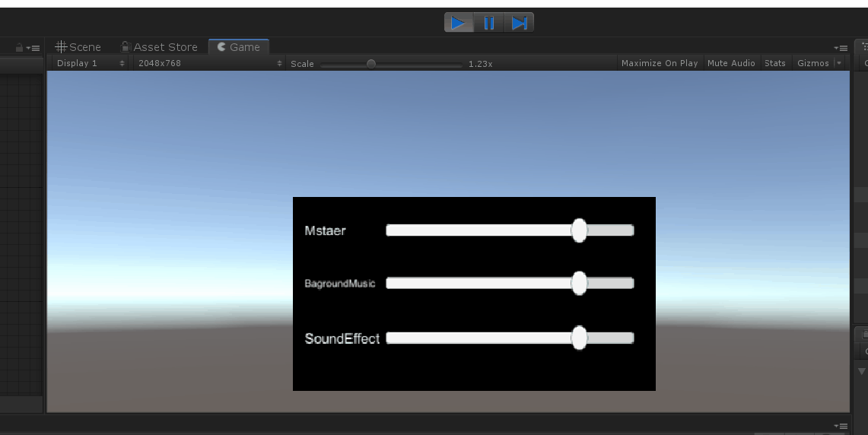Click the Play button
Screen dimensions: 868x435
(459, 23)
